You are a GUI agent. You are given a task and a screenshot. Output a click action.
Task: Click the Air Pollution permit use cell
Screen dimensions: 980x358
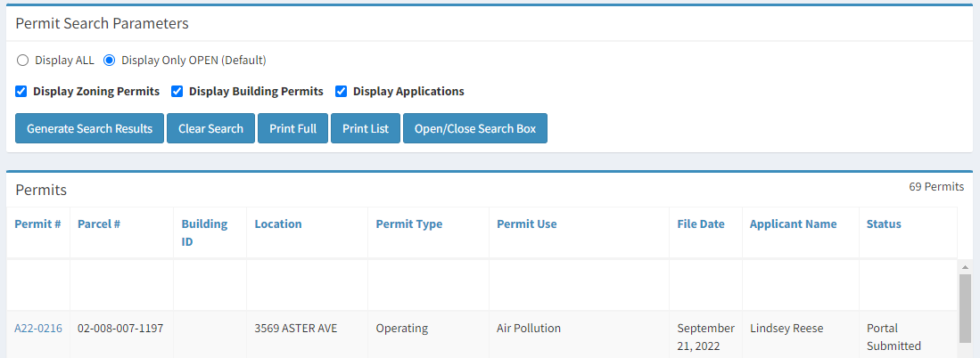coord(529,328)
